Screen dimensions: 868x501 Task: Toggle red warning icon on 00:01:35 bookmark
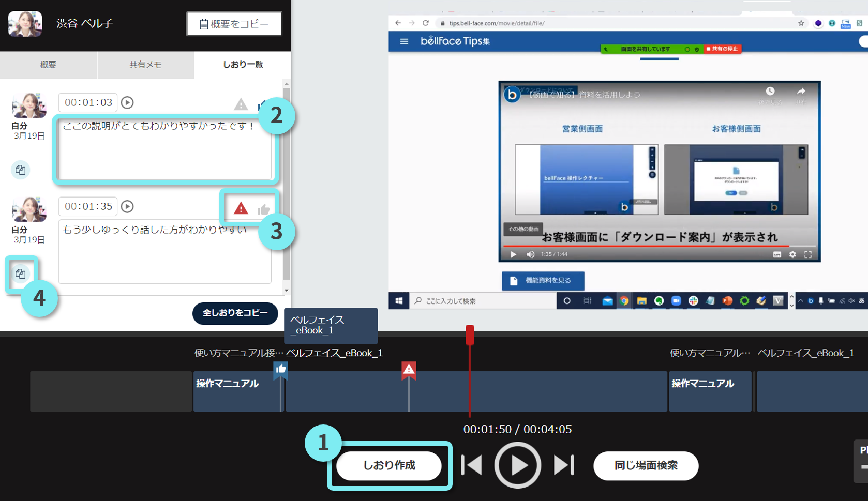[x=241, y=208]
